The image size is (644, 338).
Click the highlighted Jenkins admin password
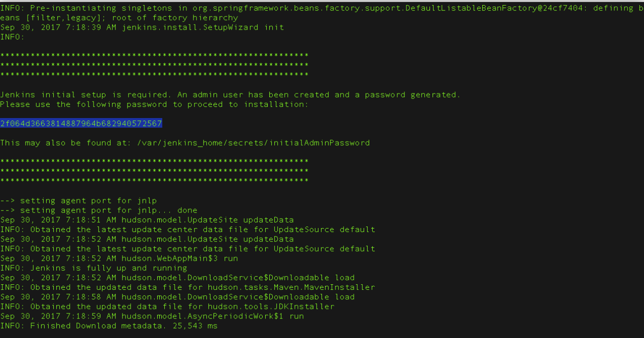[x=81, y=124]
